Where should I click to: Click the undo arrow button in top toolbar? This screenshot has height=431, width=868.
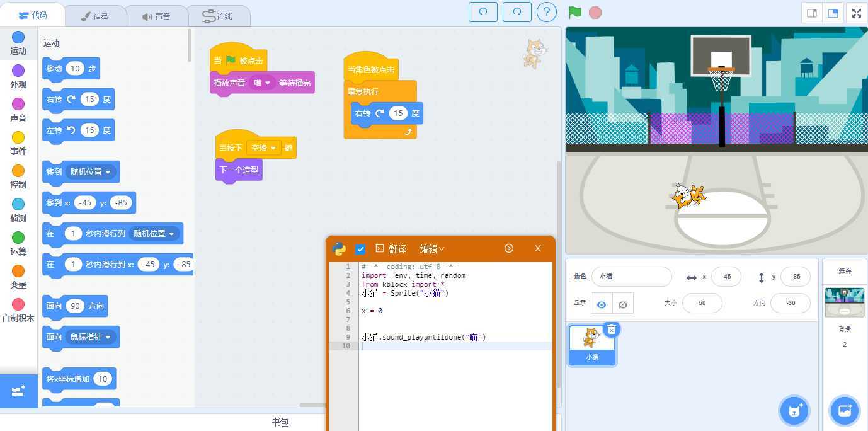click(483, 12)
